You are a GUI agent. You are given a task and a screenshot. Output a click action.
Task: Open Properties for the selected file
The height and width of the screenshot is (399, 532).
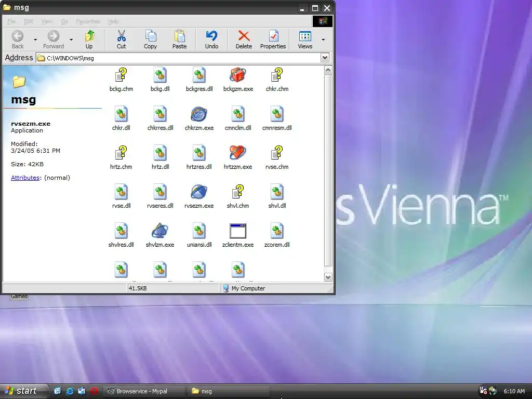click(273, 39)
